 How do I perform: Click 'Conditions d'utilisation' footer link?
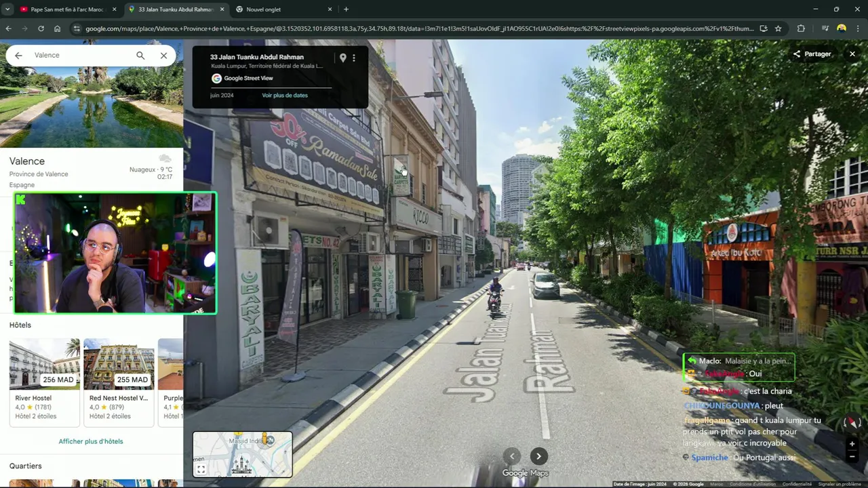[752, 485]
